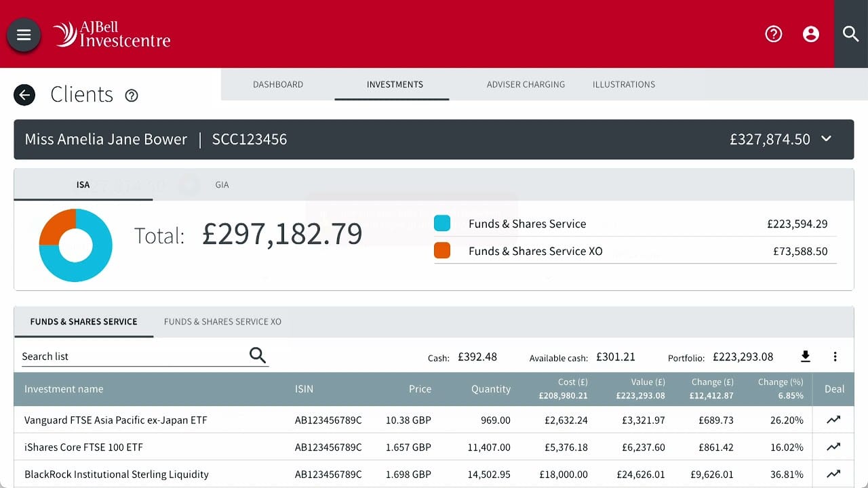Download the investment list
868x488 pixels.
pyautogui.click(x=806, y=357)
